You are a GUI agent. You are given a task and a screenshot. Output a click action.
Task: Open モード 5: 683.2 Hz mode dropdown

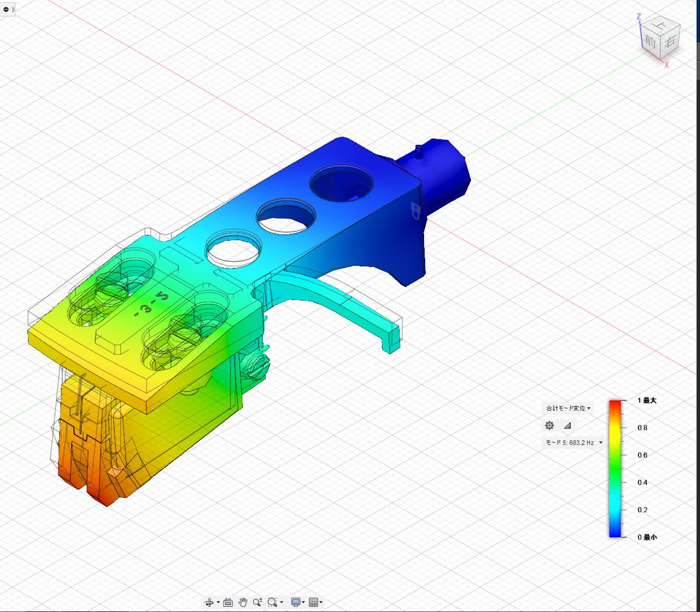click(574, 442)
